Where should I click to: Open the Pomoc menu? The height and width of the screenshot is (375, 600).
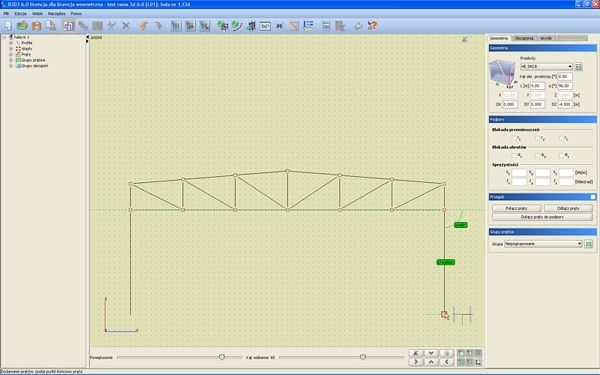pyautogui.click(x=76, y=13)
